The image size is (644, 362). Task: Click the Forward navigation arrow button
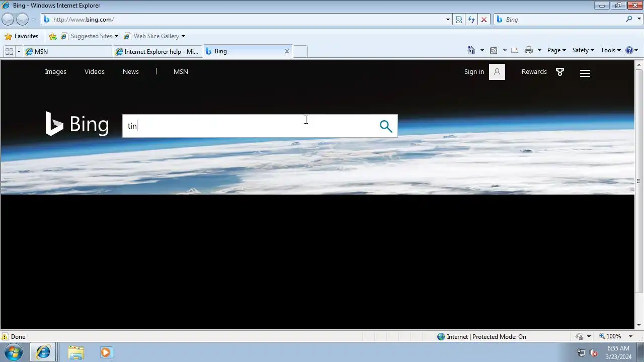pos(22,19)
